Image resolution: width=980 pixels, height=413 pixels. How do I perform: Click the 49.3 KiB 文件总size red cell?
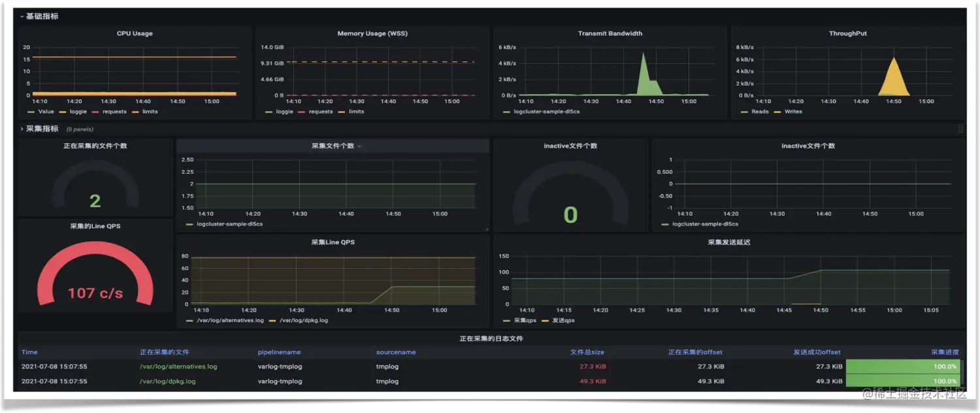click(593, 381)
